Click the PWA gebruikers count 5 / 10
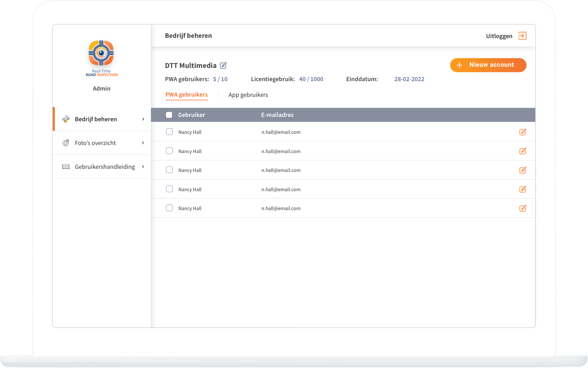Viewport: 588px width, 368px height. click(x=220, y=79)
